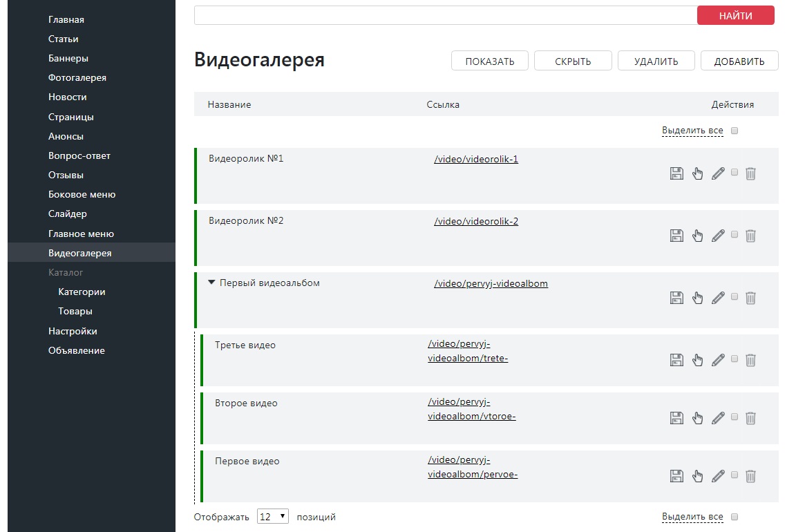Open Слайдер sidebar item
The image size is (805, 532).
pos(67,213)
